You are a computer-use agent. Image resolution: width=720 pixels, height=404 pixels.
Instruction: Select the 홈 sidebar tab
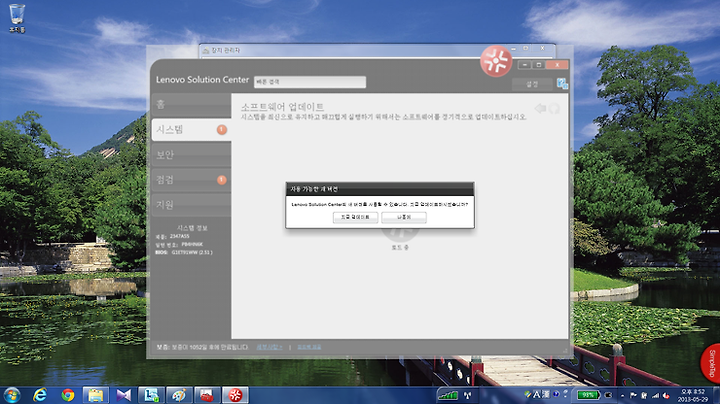tap(191, 105)
